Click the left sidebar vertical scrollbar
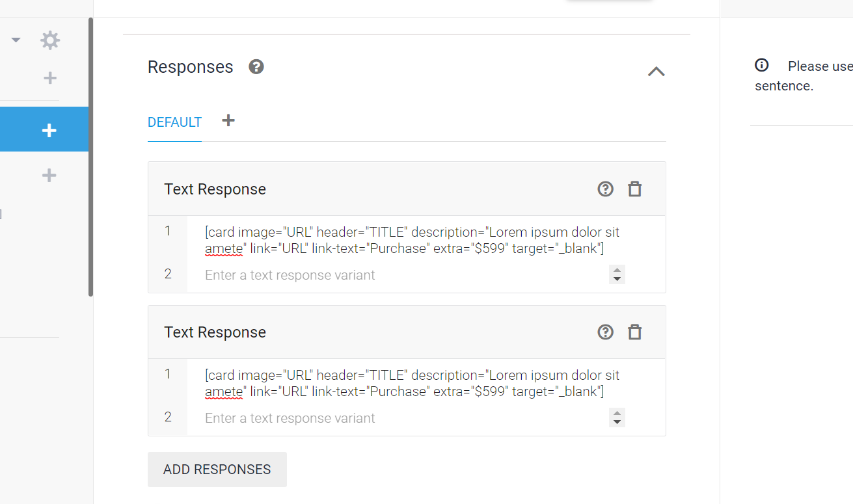The image size is (853, 504). click(91, 157)
